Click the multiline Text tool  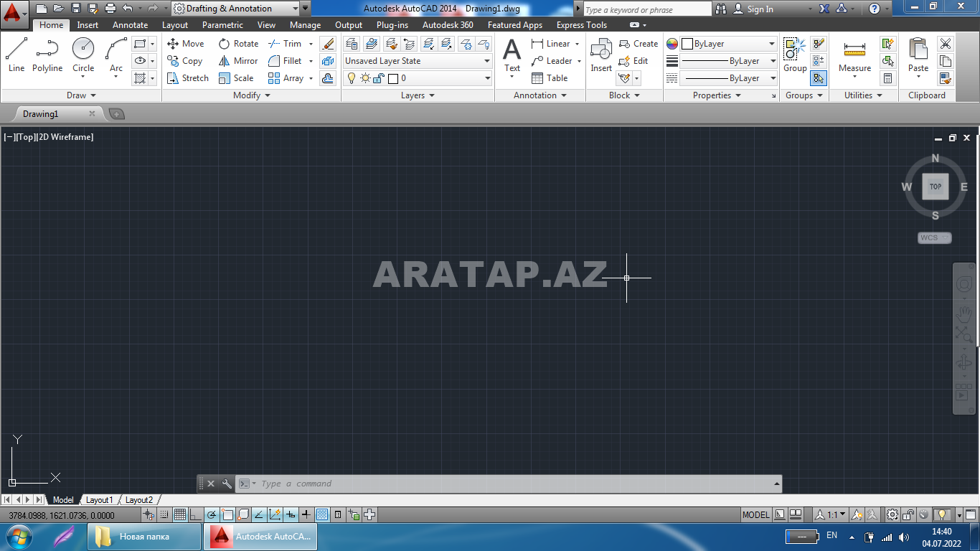click(x=512, y=55)
